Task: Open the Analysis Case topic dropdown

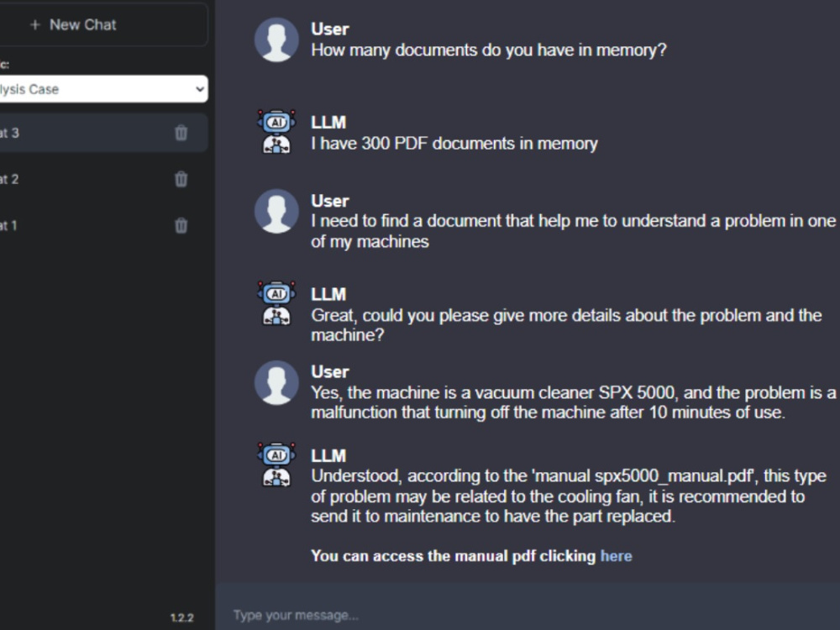Action: click(x=101, y=89)
